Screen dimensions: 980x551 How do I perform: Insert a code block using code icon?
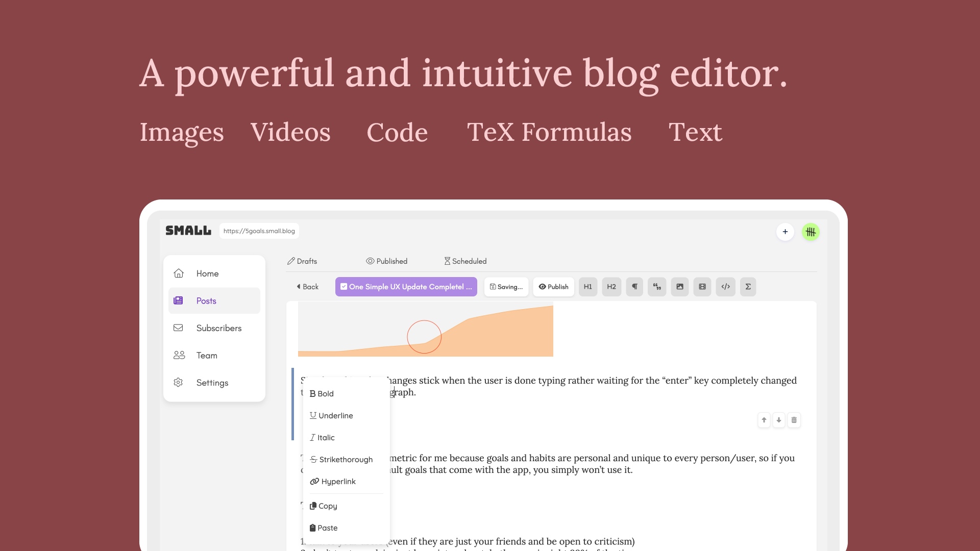(725, 287)
